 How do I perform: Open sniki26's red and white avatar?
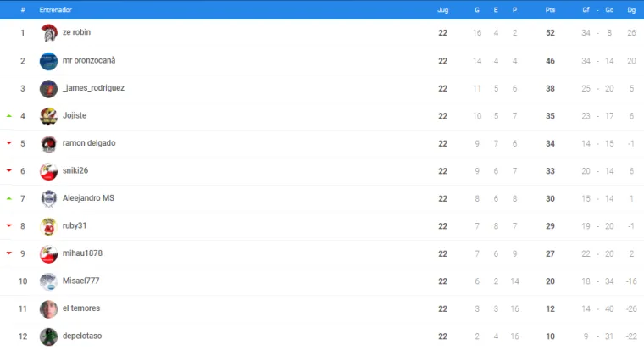click(x=48, y=171)
